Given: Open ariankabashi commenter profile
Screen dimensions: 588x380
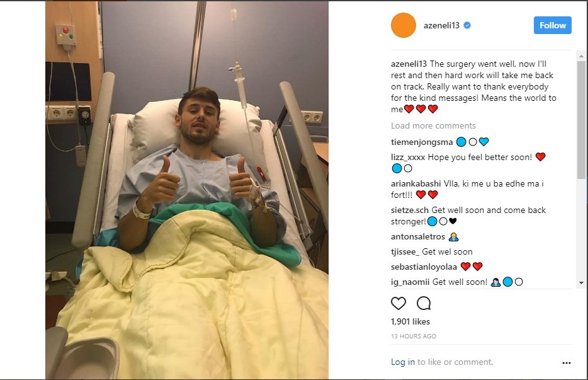Looking at the screenshot, I should (x=416, y=183).
